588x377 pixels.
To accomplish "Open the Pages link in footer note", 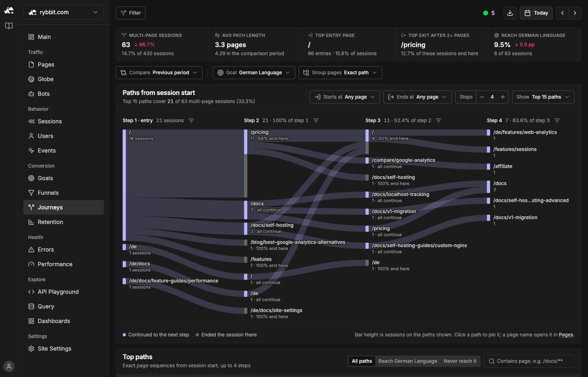I will (x=566, y=335).
